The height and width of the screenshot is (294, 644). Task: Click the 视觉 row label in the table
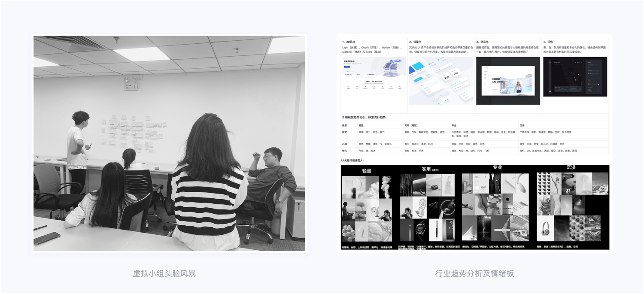344,132
